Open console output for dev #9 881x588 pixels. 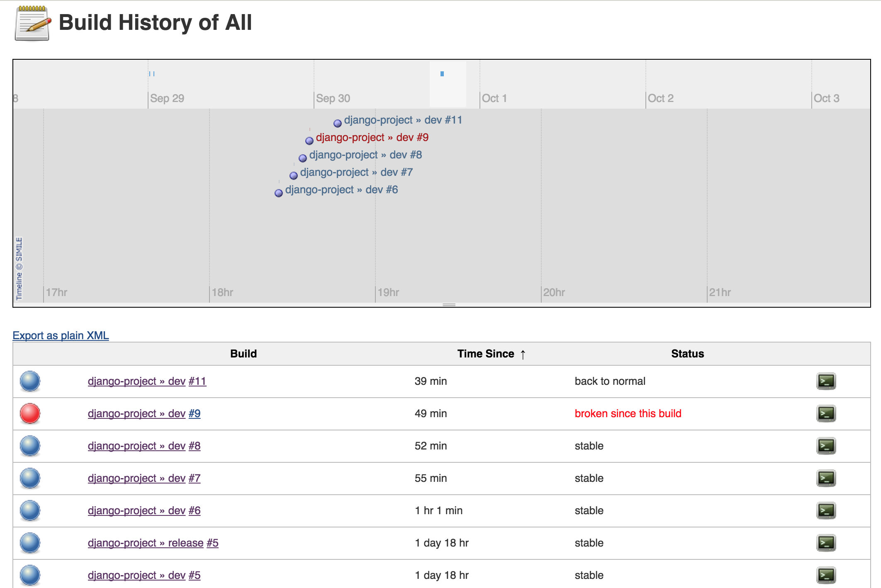(x=826, y=413)
